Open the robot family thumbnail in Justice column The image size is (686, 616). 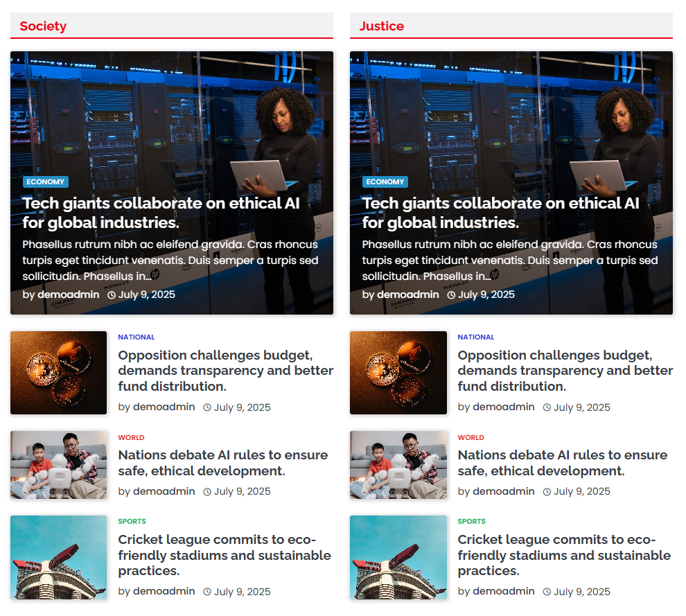tap(398, 465)
